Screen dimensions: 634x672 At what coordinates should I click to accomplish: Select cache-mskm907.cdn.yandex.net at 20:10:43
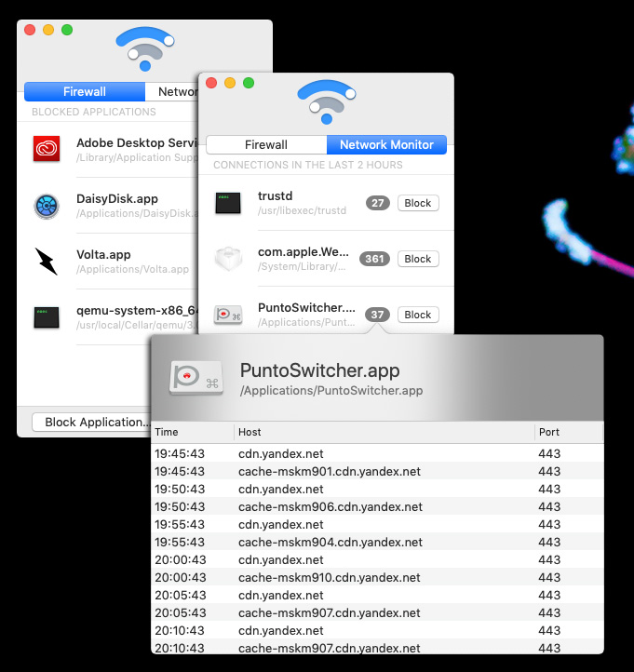[x=330, y=648]
